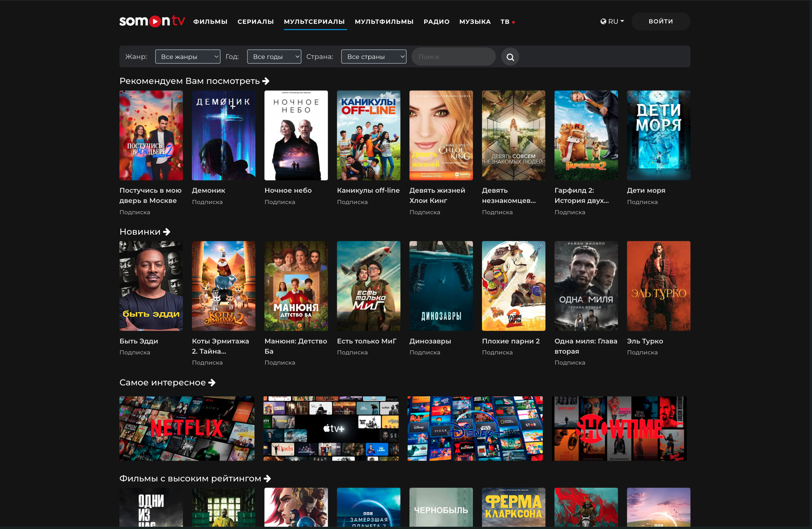Click the search magnifier button

coord(510,57)
